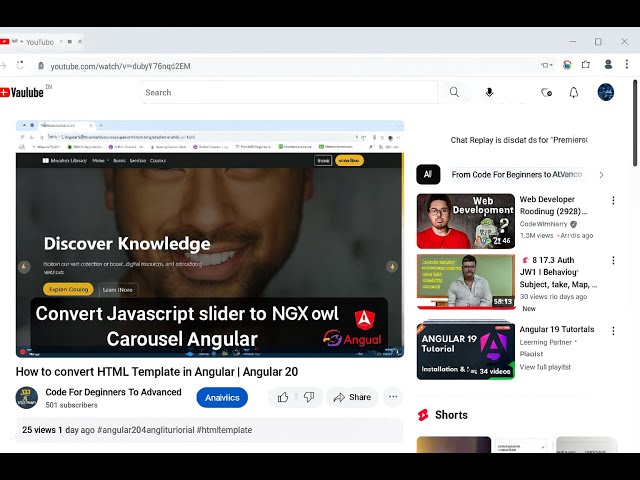Open options for Web Developer Roadmap video
This screenshot has width=640, height=480.
point(613,200)
